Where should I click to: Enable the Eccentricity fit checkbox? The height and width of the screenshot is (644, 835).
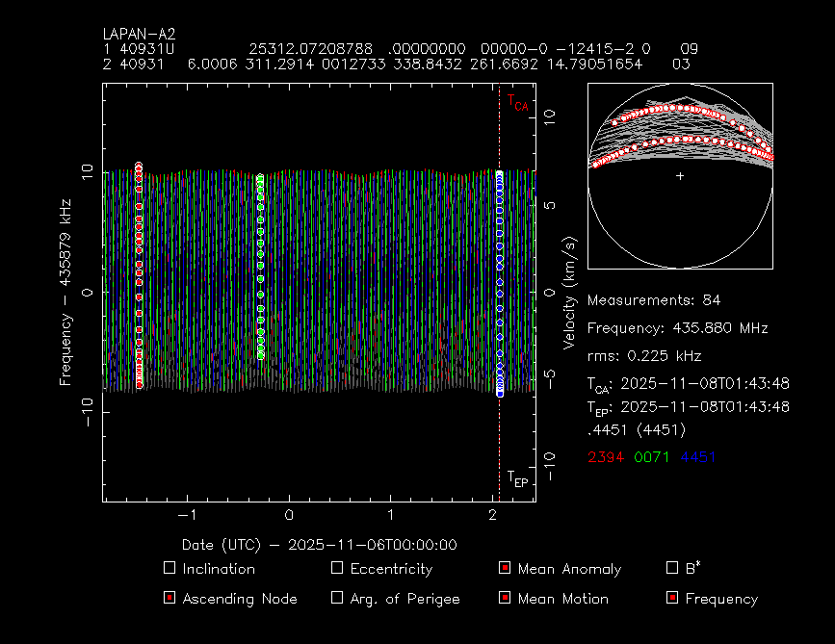coord(337,568)
